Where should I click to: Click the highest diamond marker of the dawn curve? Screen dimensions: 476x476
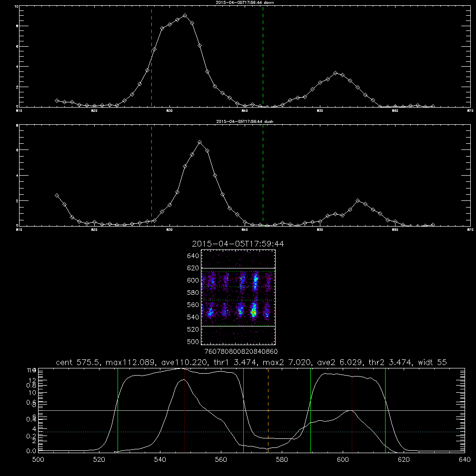pyautogui.click(x=185, y=16)
